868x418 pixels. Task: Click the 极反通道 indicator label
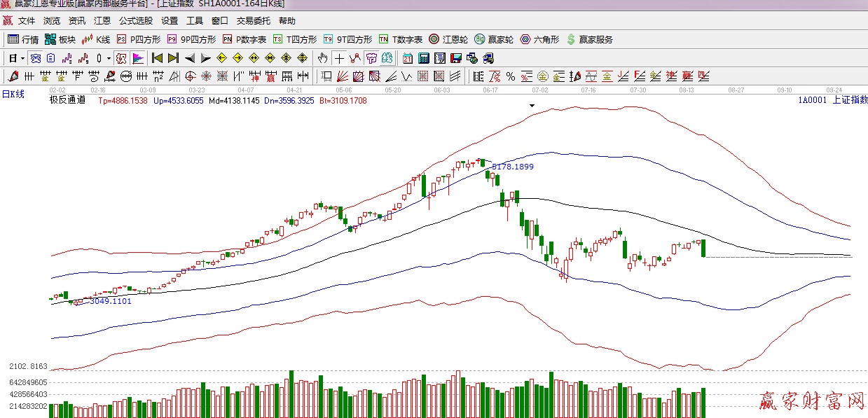(x=67, y=100)
